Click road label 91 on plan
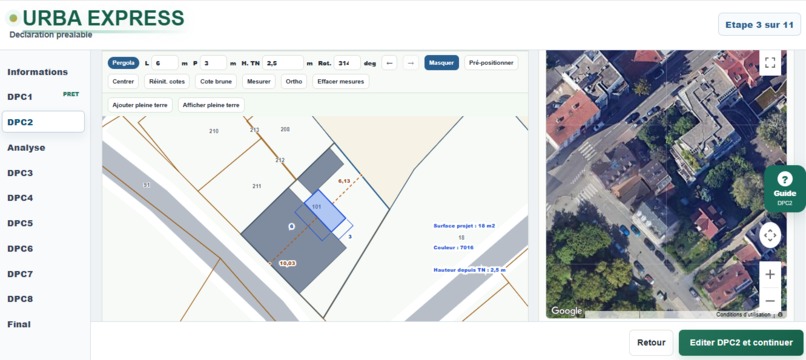The height and width of the screenshot is (360, 806). 147,185
